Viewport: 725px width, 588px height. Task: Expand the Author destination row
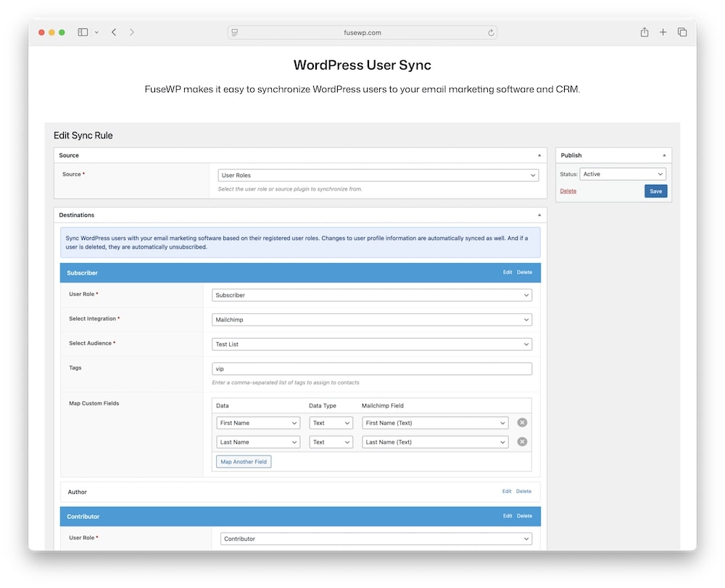coord(300,492)
